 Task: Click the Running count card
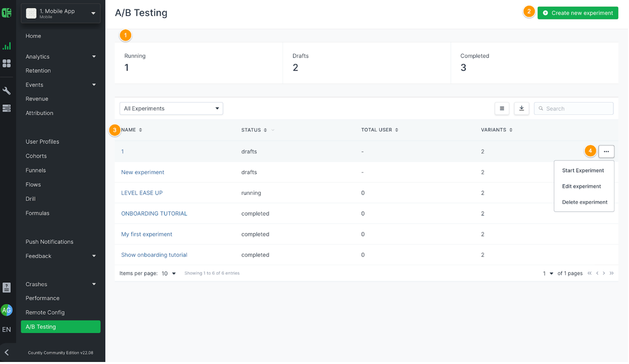(199, 63)
